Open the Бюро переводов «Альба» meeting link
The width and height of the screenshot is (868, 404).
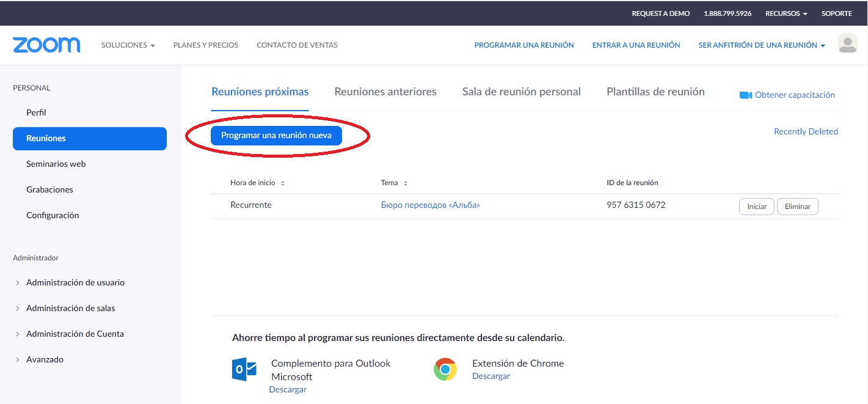click(430, 205)
